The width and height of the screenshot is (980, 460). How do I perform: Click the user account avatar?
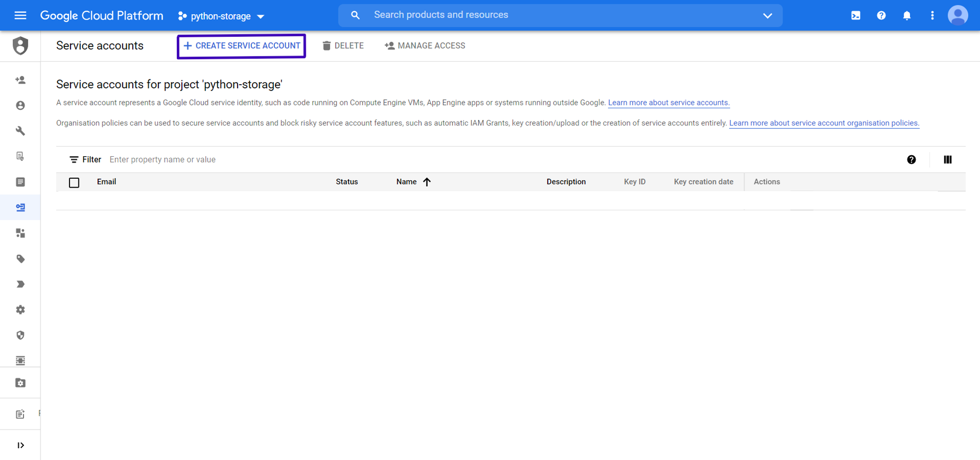coord(957,15)
